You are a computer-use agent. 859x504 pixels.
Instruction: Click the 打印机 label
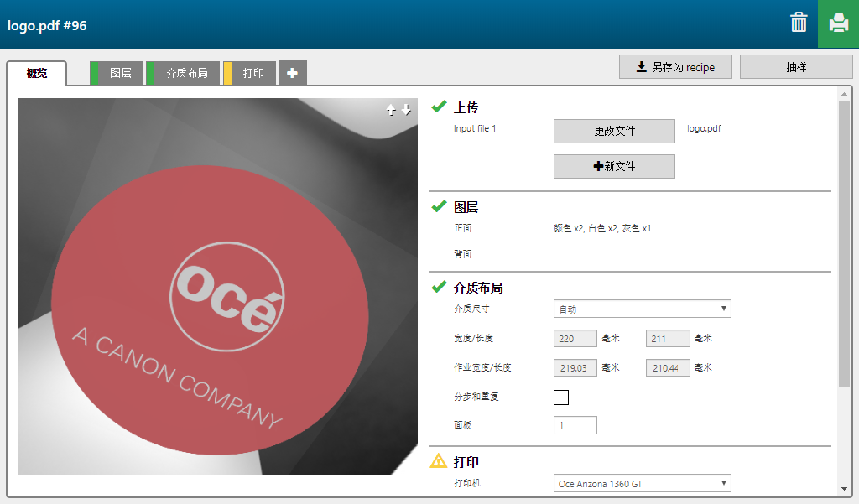[x=466, y=483]
